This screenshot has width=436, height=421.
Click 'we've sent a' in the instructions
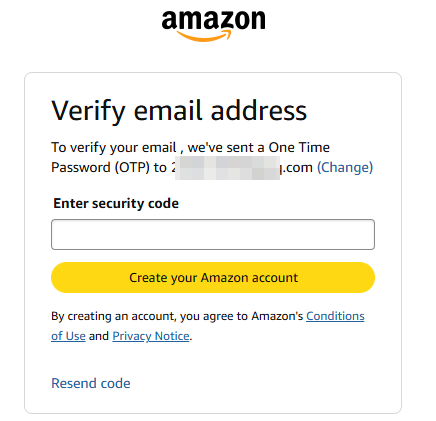coord(226,147)
